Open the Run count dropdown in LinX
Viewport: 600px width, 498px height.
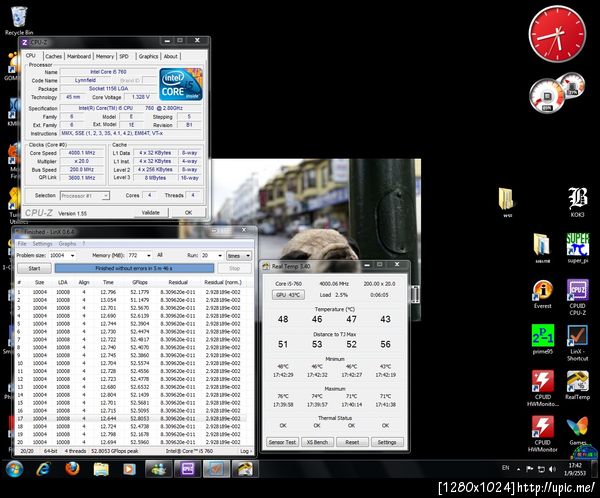coord(220,255)
